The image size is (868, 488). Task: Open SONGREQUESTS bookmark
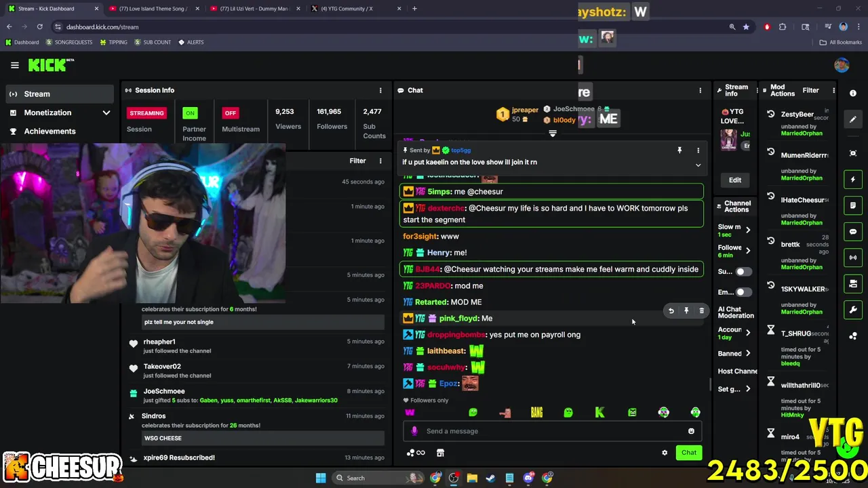(68, 42)
